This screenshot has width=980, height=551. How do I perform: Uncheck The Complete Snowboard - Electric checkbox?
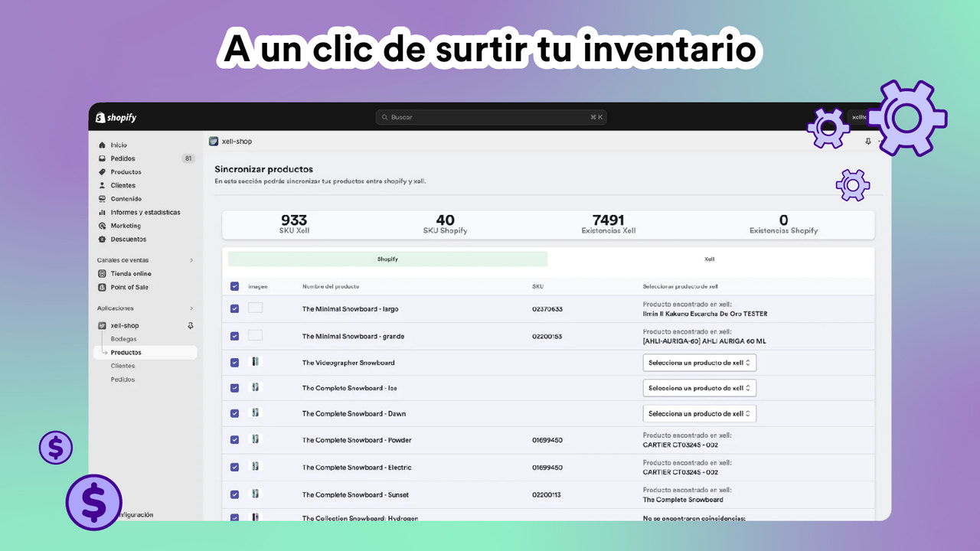pyautogui.click(x=234, y=467)
